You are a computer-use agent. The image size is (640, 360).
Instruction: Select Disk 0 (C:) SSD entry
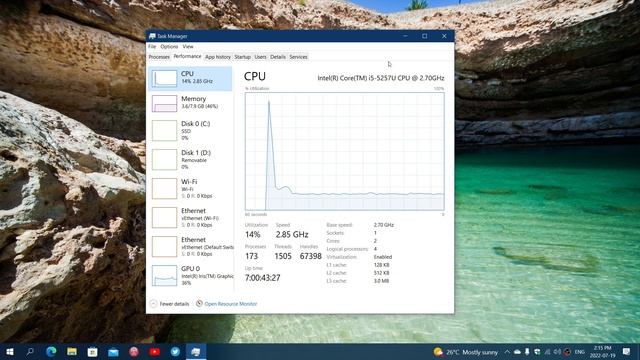click(x=190, y=131)
